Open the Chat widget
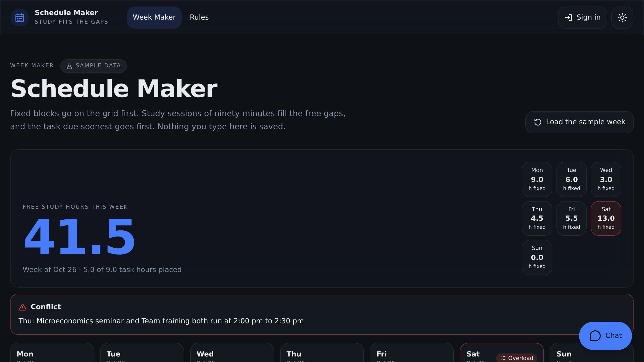Viewport: 644px width, 362px height. [605, 336]
